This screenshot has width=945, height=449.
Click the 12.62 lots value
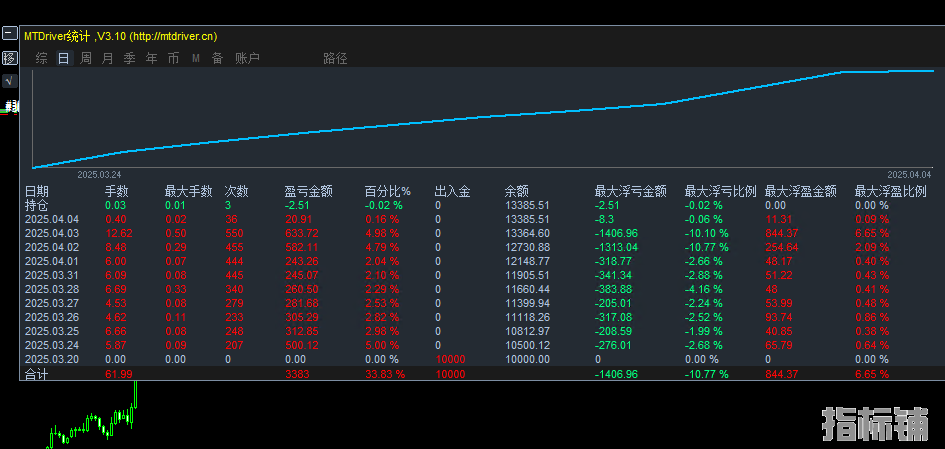pyautogui.click(x=119, y=233)
